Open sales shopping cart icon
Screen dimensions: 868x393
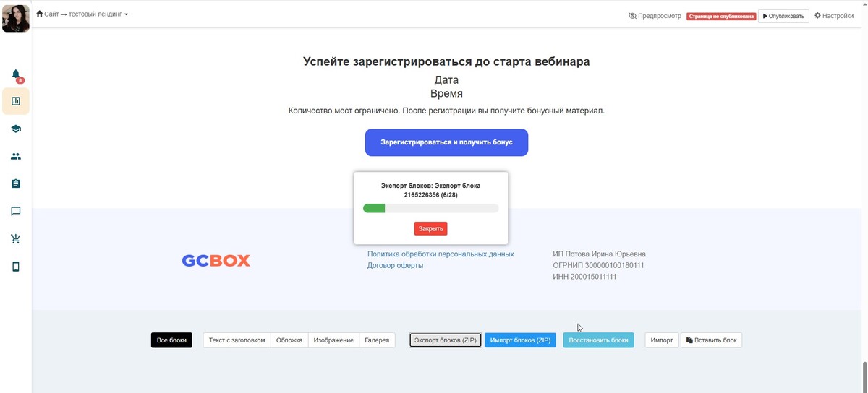click(x=16, y=238)
